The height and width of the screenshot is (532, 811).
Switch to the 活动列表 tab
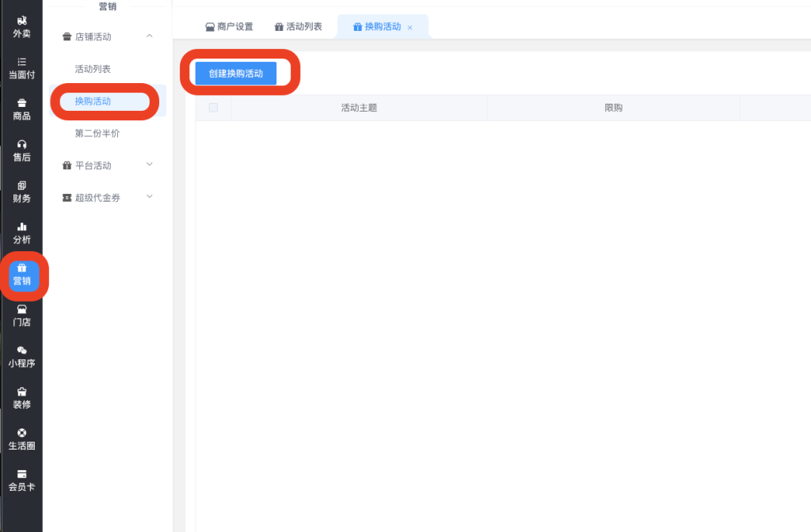coord(298,27)
